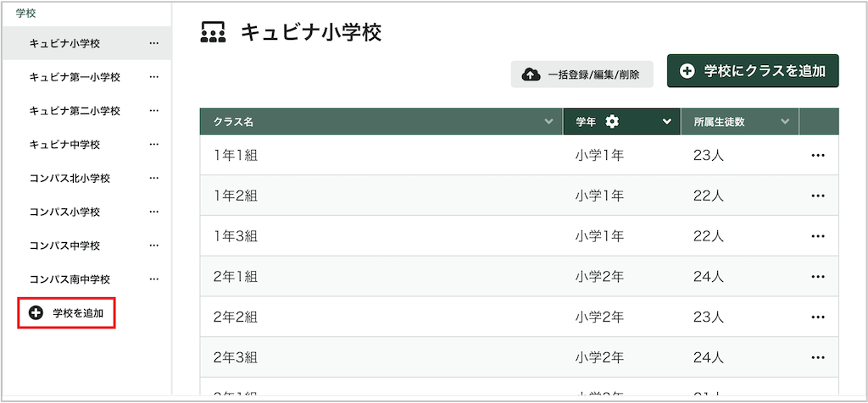Click class name 1年2組

click(x=236, y=196)
